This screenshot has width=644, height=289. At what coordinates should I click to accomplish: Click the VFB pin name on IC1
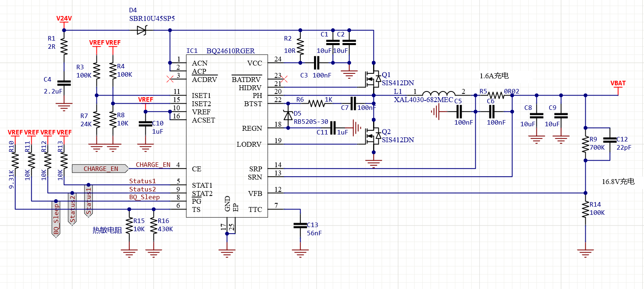point(255,193)
